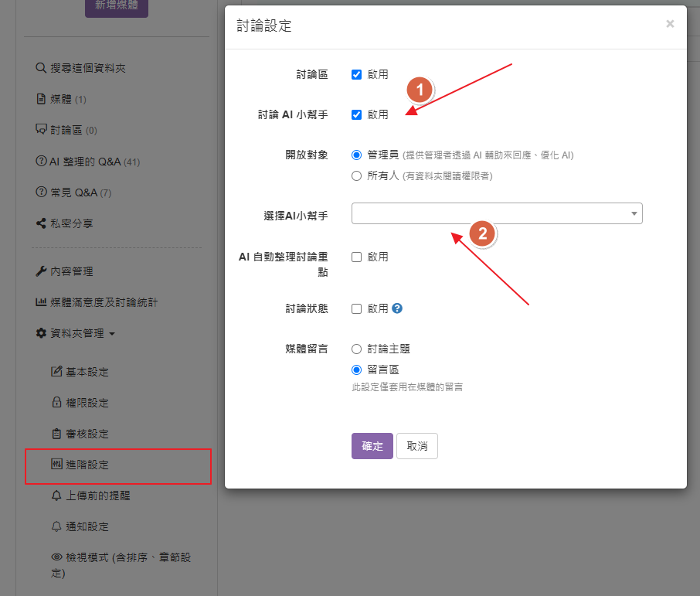This screenshot has height=596, width=700.
Task: Select the 管理員 radio option
Action: coord(356,155)
